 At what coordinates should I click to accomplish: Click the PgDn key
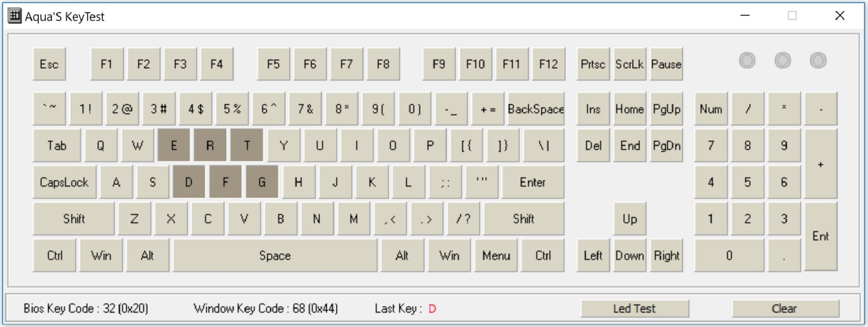pos(666,145)
